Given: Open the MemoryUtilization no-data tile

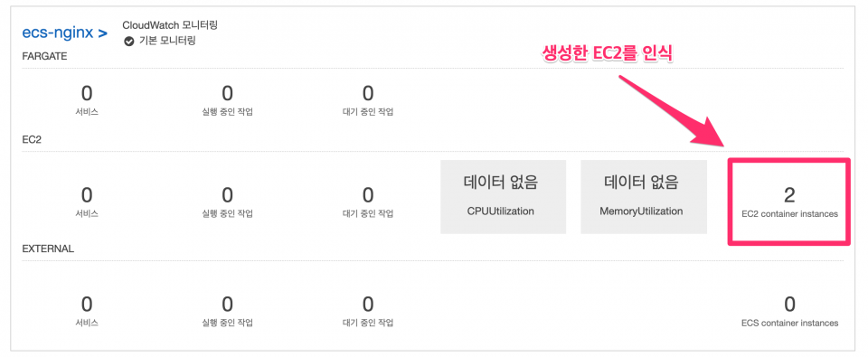Looking at the screenshot, I should [644, 197].
